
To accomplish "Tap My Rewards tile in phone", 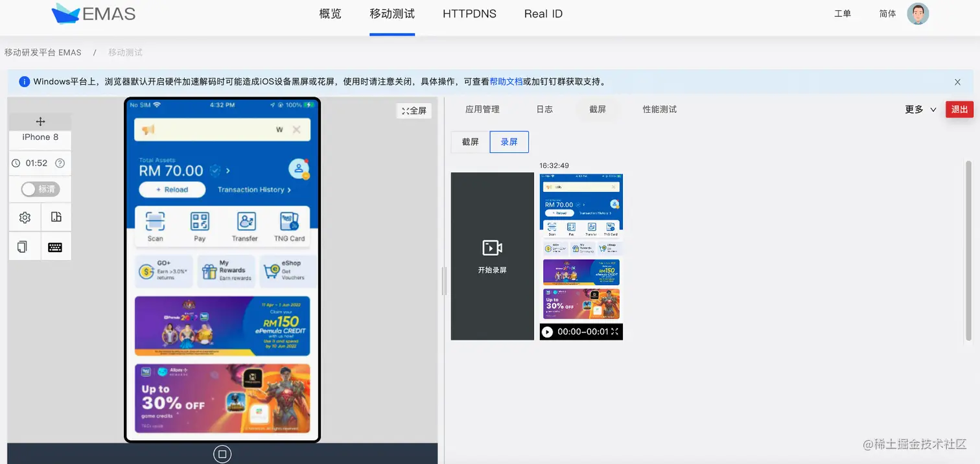I will point(226,271).
